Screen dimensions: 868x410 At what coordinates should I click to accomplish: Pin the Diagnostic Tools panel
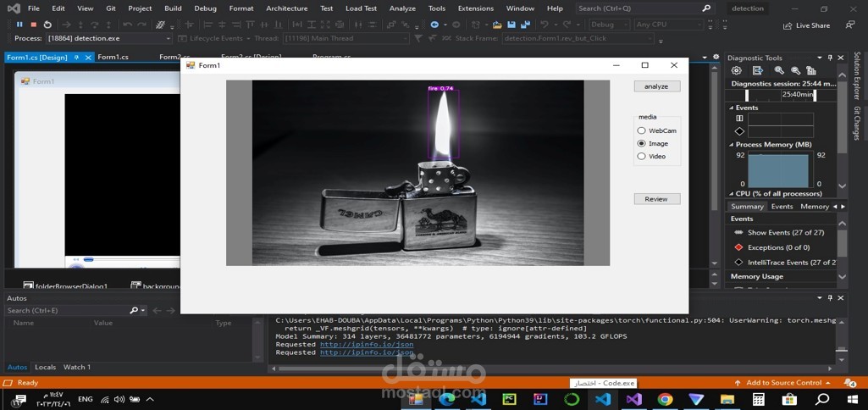click(x=830, y=58)
